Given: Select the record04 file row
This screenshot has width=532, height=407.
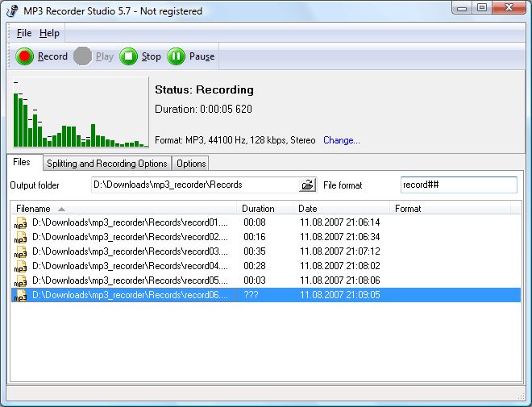Looking at the screenshot, I should click(266, 266).
